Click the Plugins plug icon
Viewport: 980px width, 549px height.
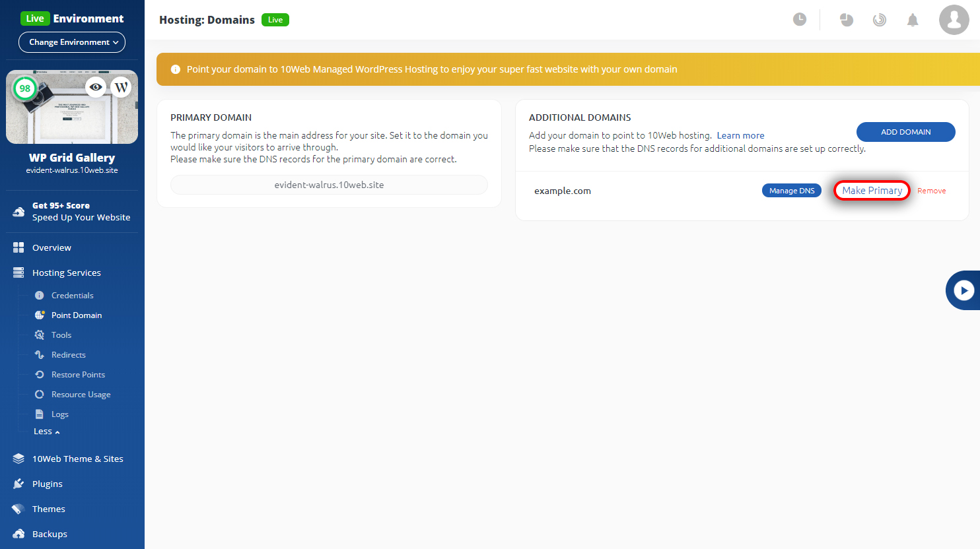pos(18,484)
